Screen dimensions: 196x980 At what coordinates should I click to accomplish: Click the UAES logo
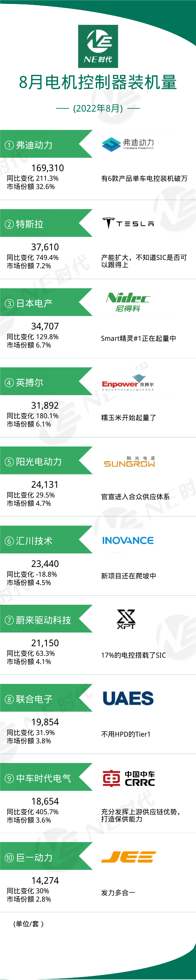[x=128, y=698]
